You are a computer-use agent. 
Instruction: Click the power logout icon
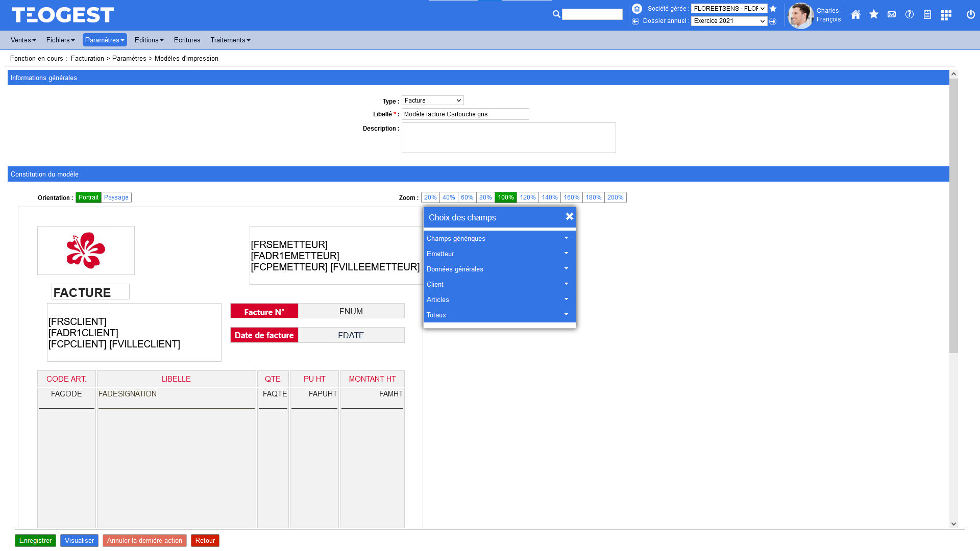coord(970,15)
